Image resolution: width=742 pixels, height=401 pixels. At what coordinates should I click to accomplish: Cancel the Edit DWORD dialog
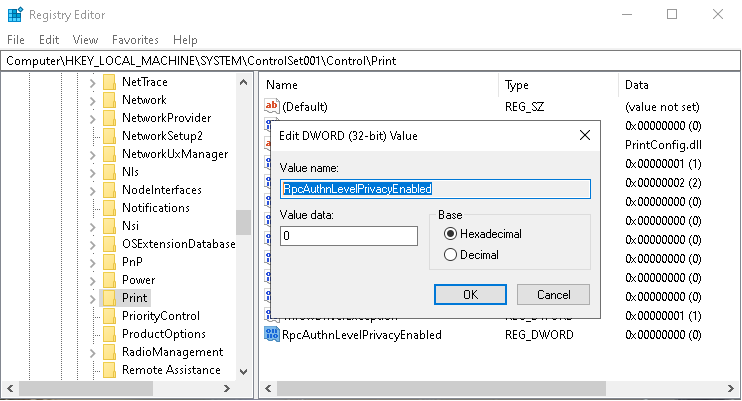pos(553,294)
